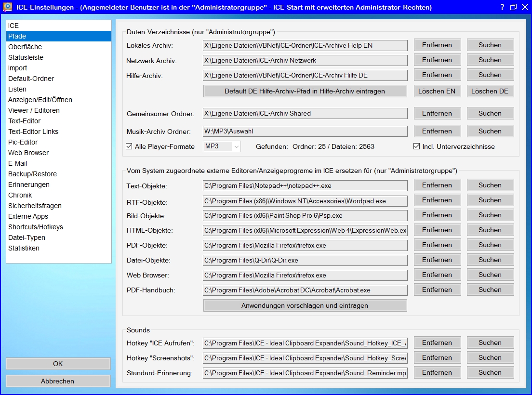Click Entfernen for Bild-Objekte
The image size is (532, 395).
pos(437,215)
